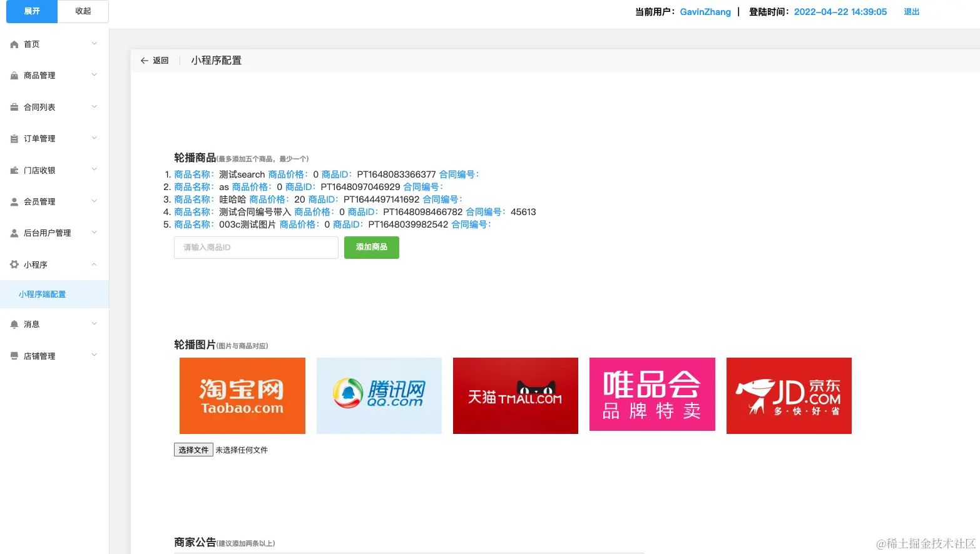Image resolution: width=980 pixels, height=554 pixels.
Task: Click the back arrow icon next to 返回
Action: (x=145, y=61)
